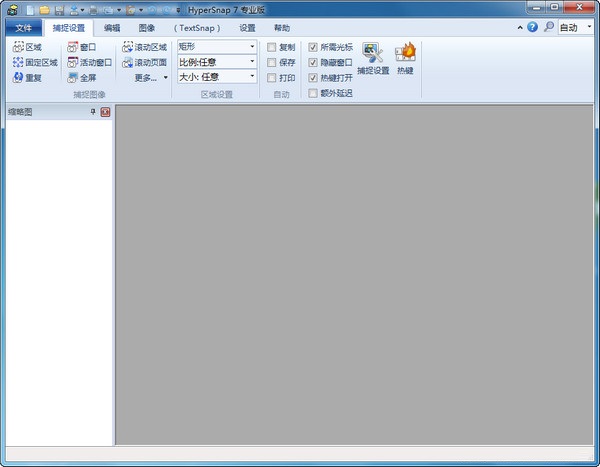Uncheck the 隐藏窗口 hide window option
This screenshot has width=600, height=467.
tap(313, 62)
